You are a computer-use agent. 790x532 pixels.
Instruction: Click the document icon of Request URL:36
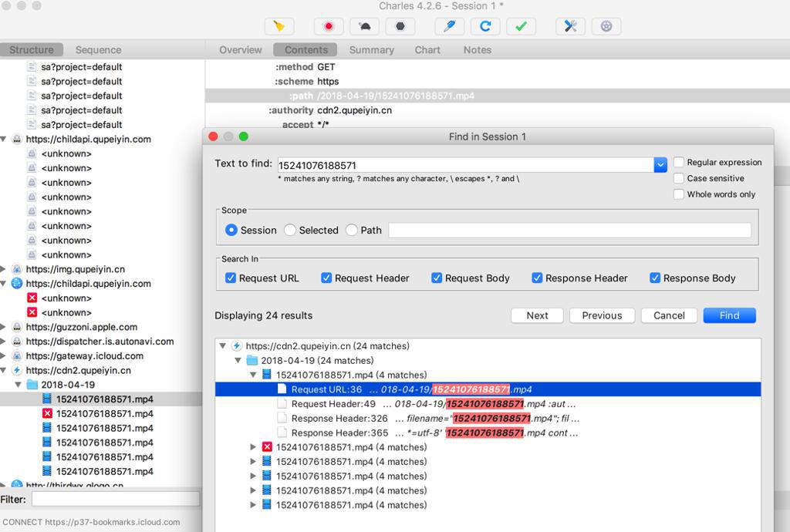(282, 389)
